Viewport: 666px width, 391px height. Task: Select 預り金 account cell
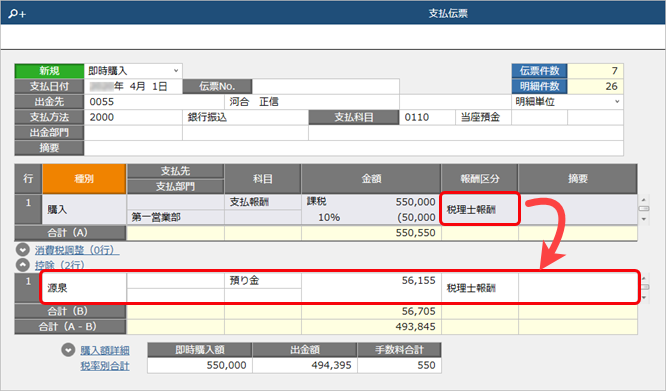tap(262, 281)
